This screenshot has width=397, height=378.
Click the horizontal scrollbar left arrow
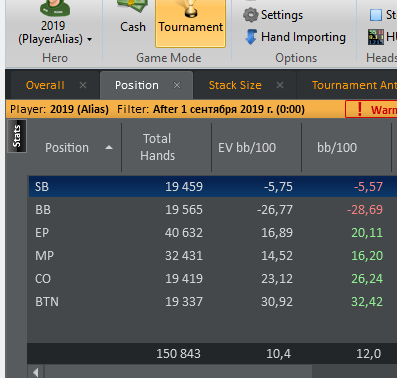(x=36, y=372)
